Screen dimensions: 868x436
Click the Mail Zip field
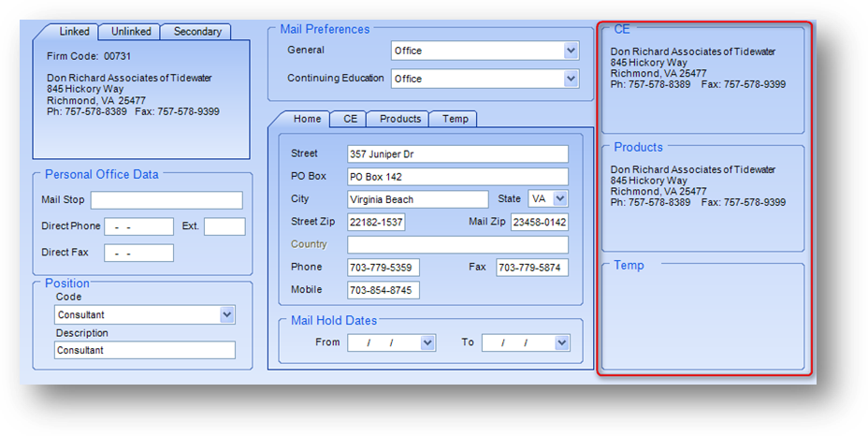[540, 222]
